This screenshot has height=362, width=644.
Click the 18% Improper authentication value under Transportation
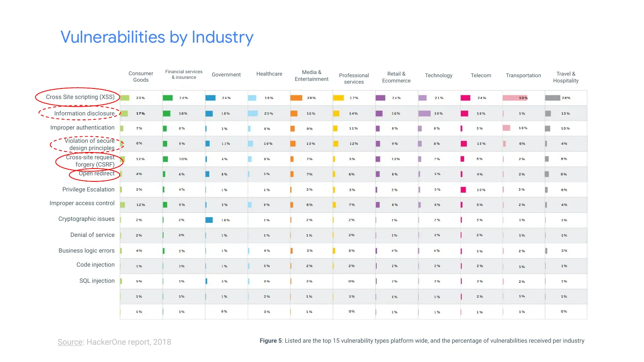coord(523,128)
